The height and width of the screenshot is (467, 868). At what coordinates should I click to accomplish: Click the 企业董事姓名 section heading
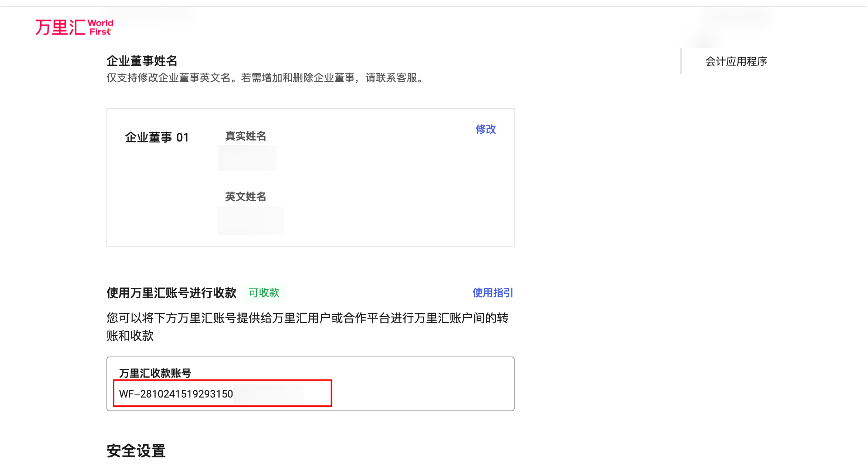[142, 61]
